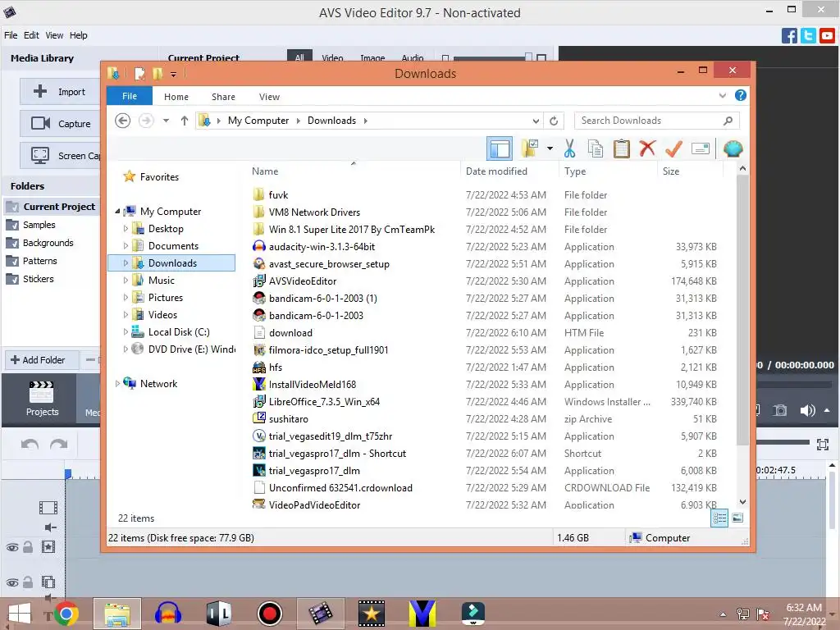Image resolution: width=840 pixels, height=630 pixels.
Task: Switch to the Home ribbon tab
Action: pos(176,97)
